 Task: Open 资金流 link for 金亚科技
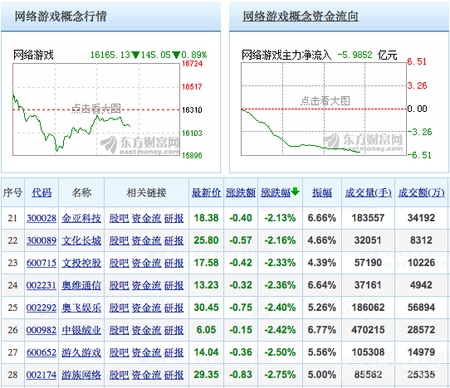coord(147,218)
